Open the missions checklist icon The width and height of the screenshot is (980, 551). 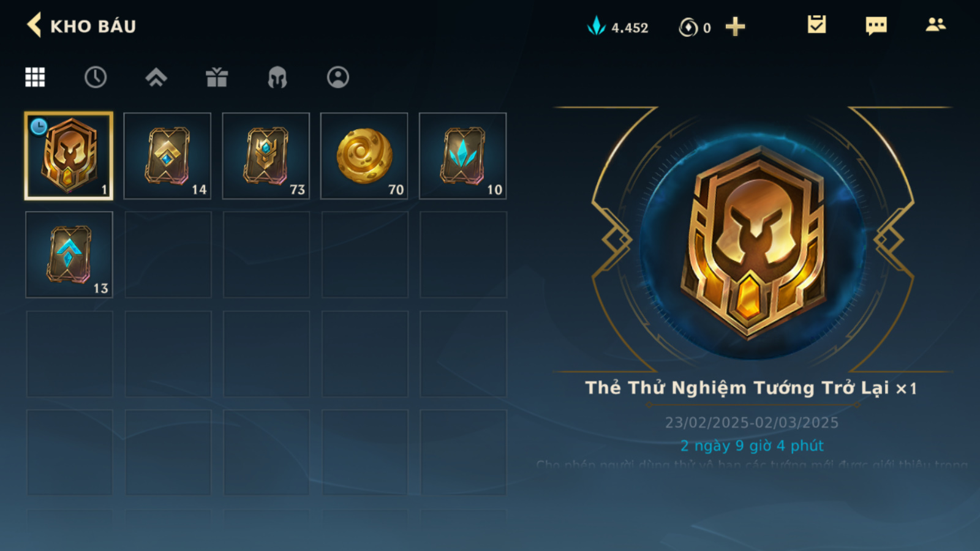click(x=816, y=24)
